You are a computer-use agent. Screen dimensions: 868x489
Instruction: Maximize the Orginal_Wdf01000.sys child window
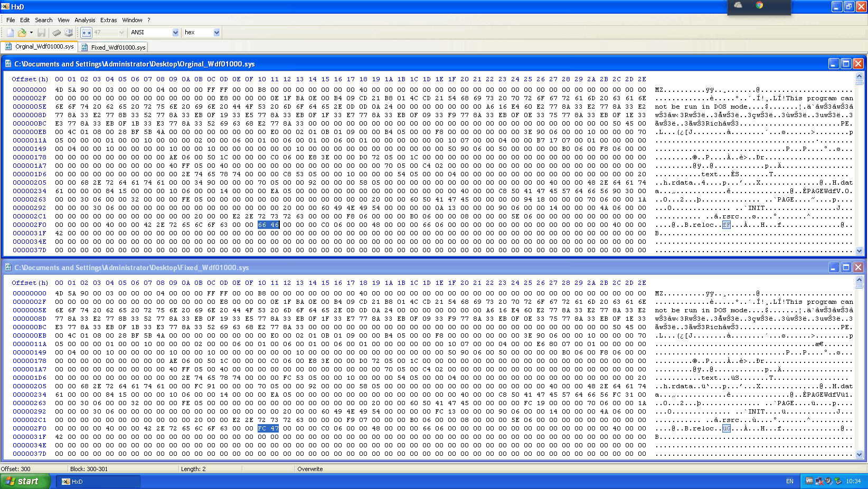(846, 64)
